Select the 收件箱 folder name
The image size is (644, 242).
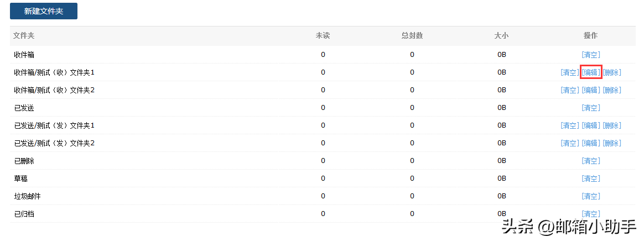point(24,55)
